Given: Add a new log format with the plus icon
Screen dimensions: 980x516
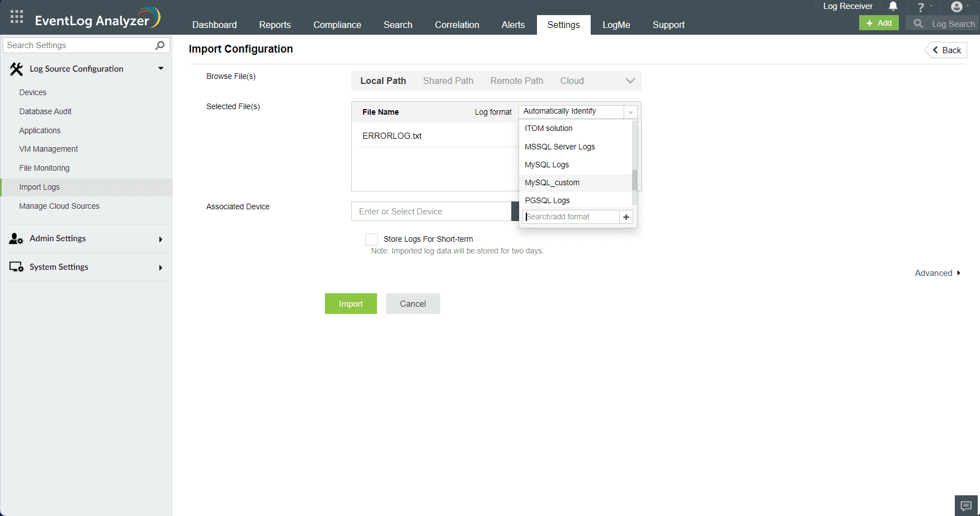Looking at the screenshot, I should click(x=625, y=217).
